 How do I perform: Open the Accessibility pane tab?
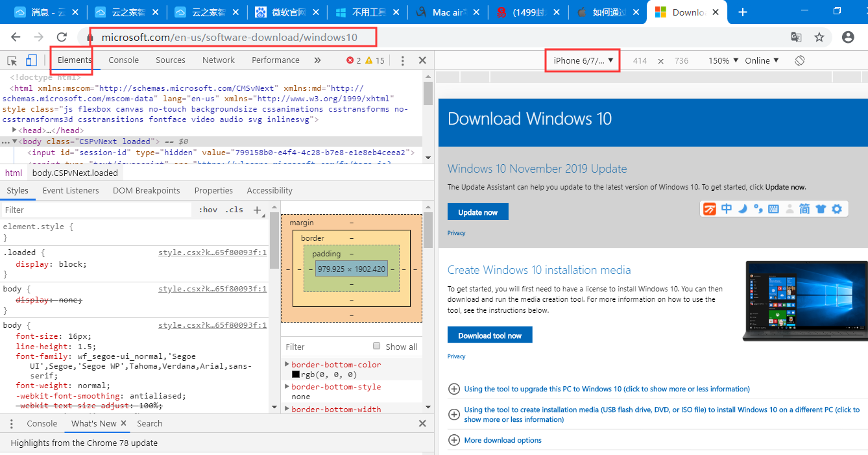[270, 191]
